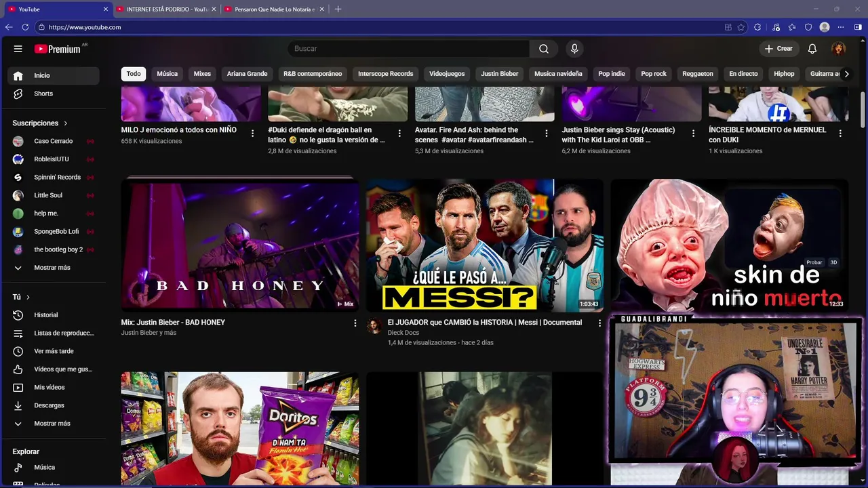This screenshot has height=488, width=868.
Task: Expand the Suscripciones section header
Action: pos(40,123)
